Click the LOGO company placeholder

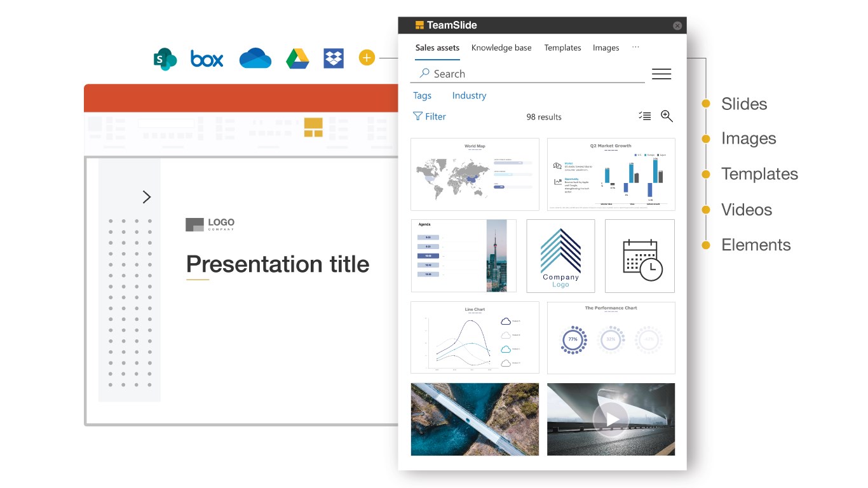pyautogui.click(x=210, y=224)
